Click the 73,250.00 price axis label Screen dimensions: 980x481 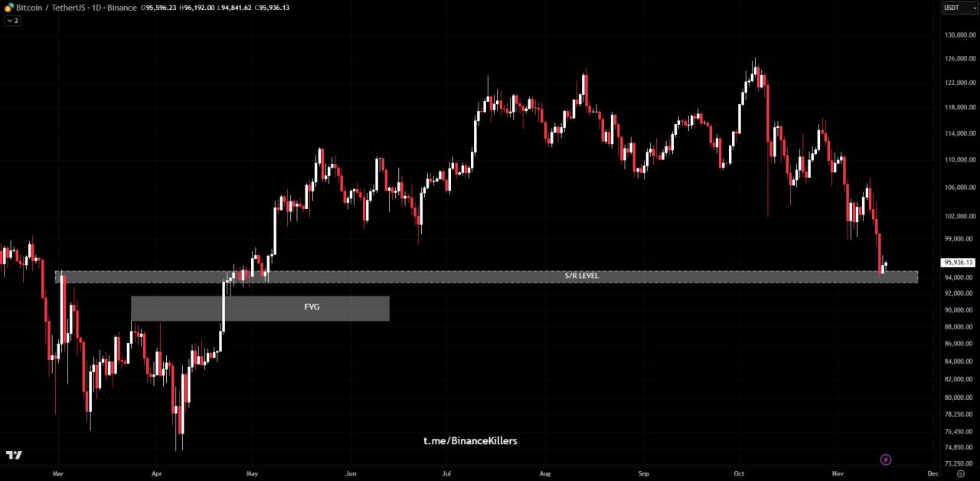click(x=959, y=463)
